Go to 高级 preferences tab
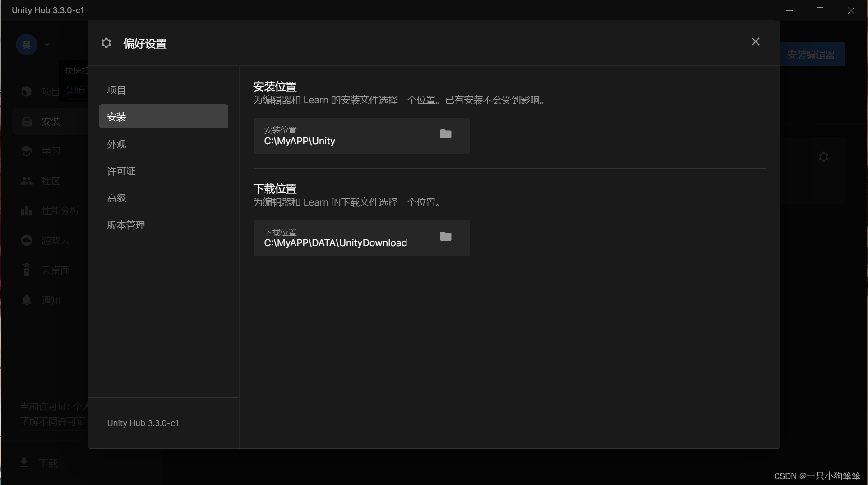Image resolution: width=868 pixels, height=485 pixels. tap(164, 198)
